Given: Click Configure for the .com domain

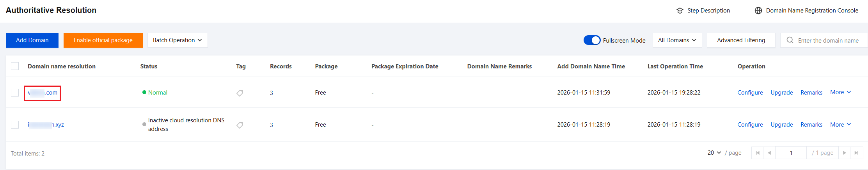Looking at the screenshot, I should click(750, 93).
